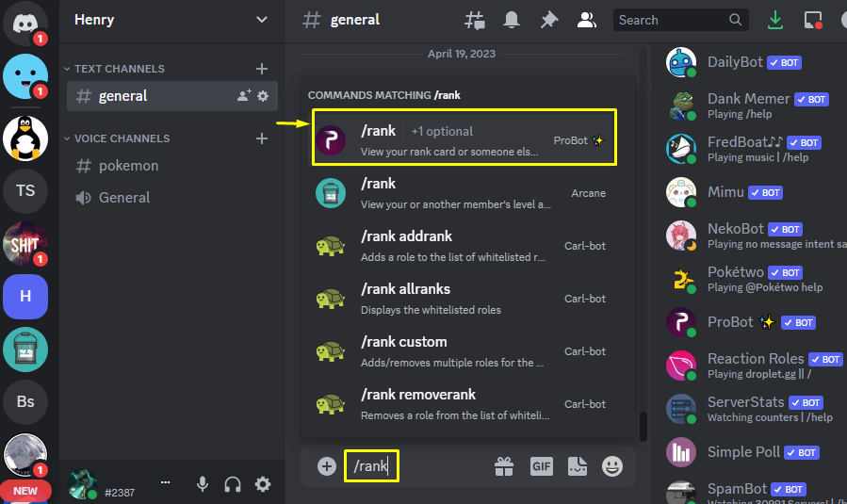Image resolution: width=847 pixels, height=504 pixels.
Task: Select the /rank removerank command
Action: pos(464,404)
